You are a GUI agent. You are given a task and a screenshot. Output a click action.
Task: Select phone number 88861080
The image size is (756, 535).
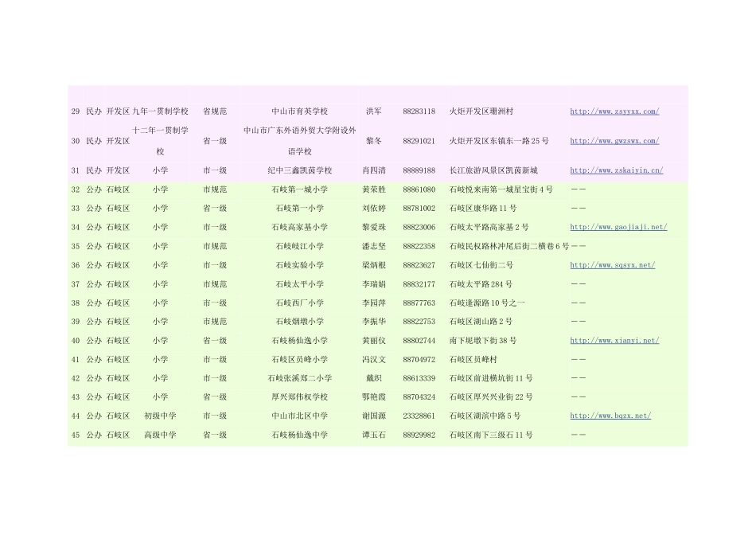[419, 189]
